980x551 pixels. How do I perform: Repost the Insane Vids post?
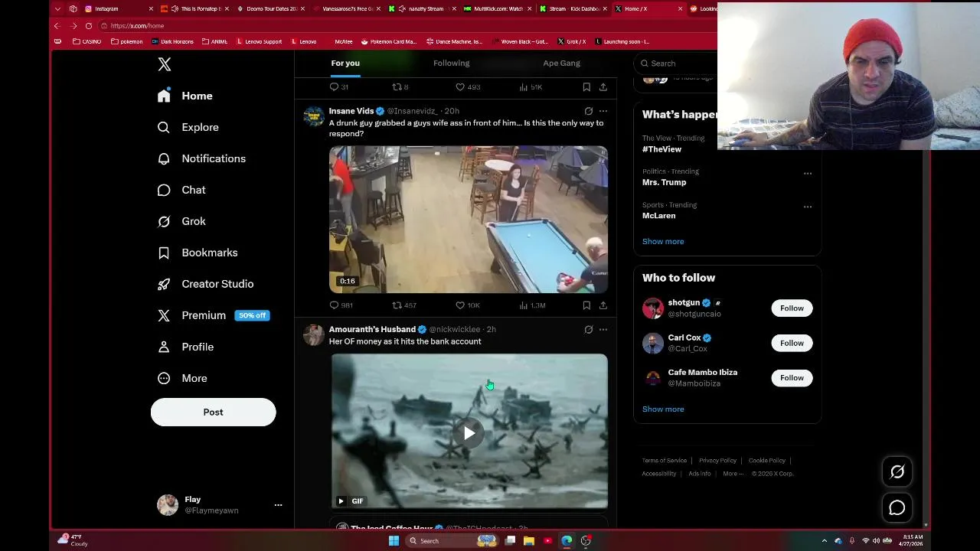[403, 305]
